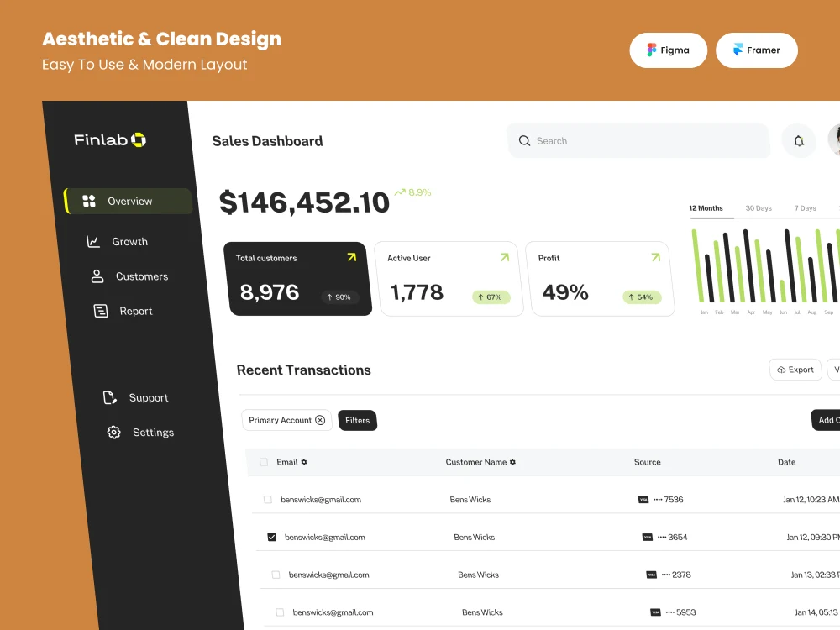The image size is (840, 630).
Task: Open the Email column sort options
Action: (304, 462)
